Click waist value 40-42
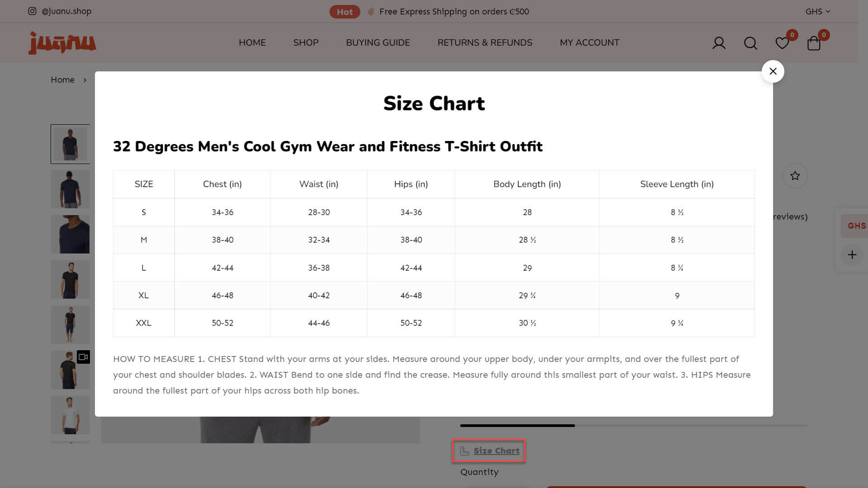868x488 pixels. (319, 296)
